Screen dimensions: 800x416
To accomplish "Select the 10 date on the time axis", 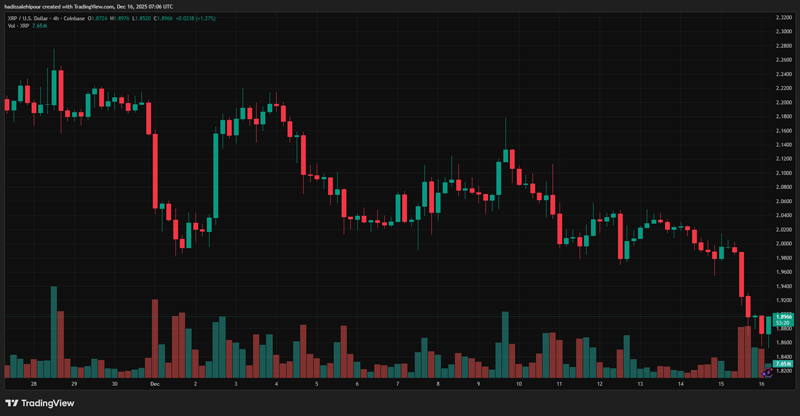I will coord(519,383).
